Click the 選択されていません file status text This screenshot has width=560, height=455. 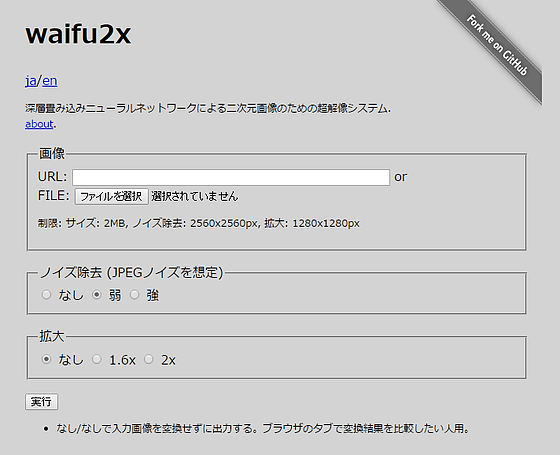(x=195, y=196)
